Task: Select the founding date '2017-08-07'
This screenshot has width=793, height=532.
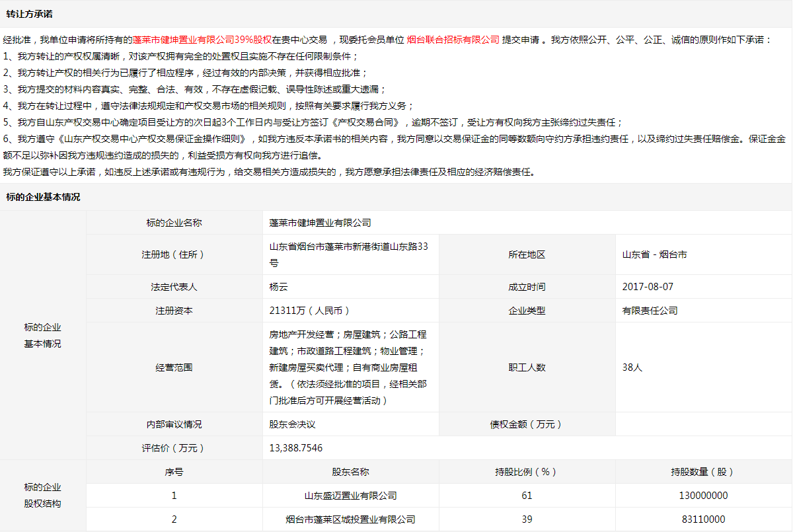Action: click(x=648, y=287)
